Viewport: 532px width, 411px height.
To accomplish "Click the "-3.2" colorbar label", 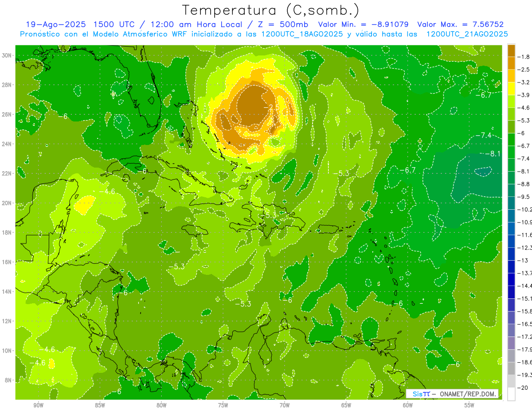I will tap(524, 82).
